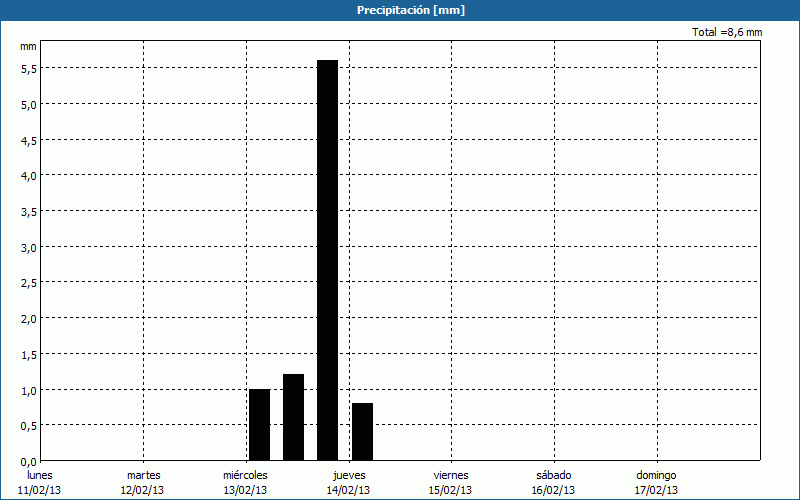Click the Total =8,6 mm label
The image size is (800, 500).
click(x=727, y=33)
